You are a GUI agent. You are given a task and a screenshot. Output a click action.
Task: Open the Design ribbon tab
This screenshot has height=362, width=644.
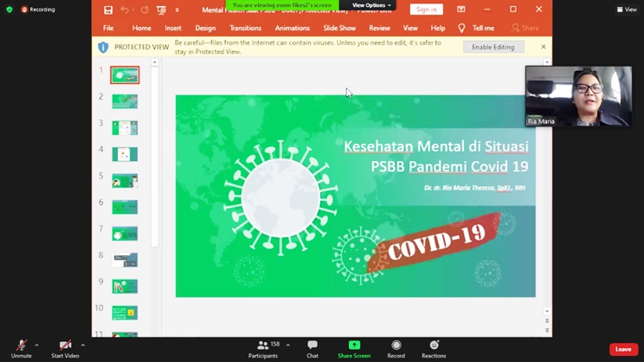pos(205,28)
